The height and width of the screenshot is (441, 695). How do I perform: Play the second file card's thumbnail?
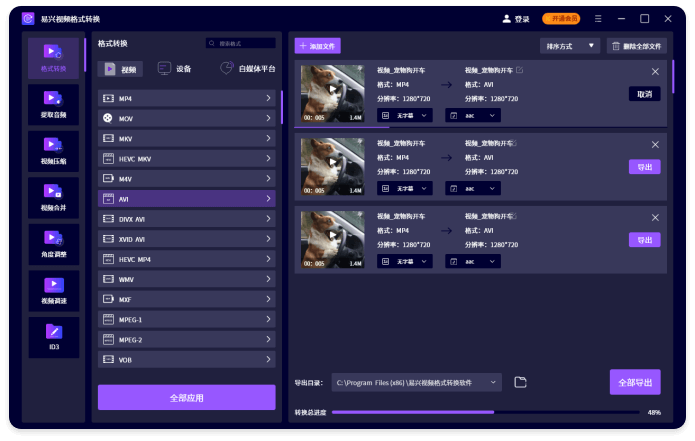pyautogui.click(x=332, y=162)
